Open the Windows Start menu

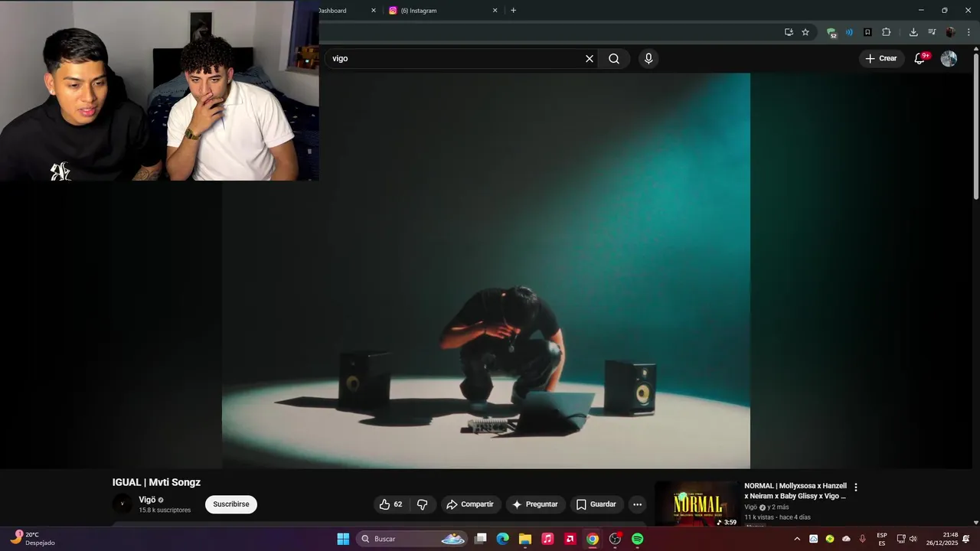[x=343, y=539]
